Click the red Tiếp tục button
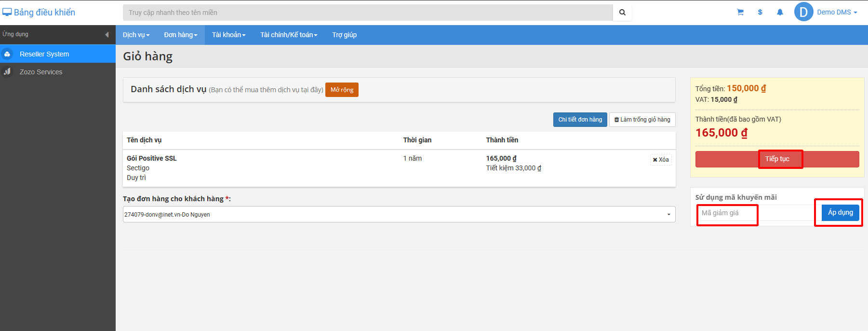 click(777, 159)
